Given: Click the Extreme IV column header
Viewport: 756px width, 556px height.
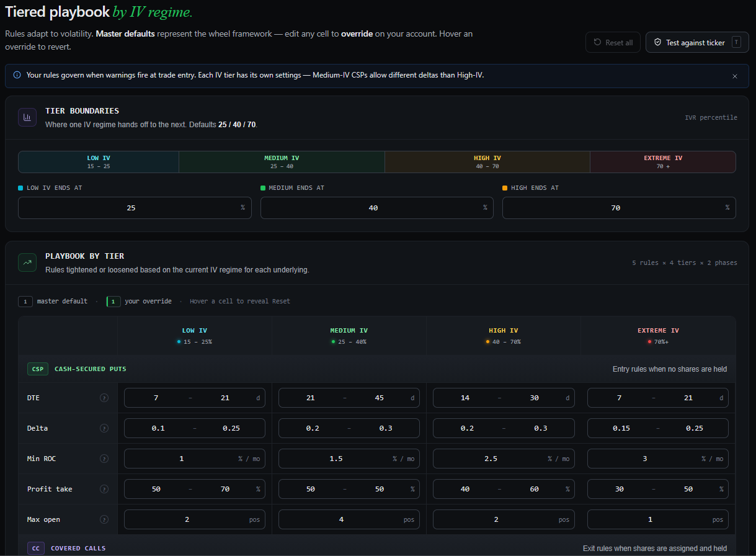Looking at the screenshot, I should tap(658, 336).
